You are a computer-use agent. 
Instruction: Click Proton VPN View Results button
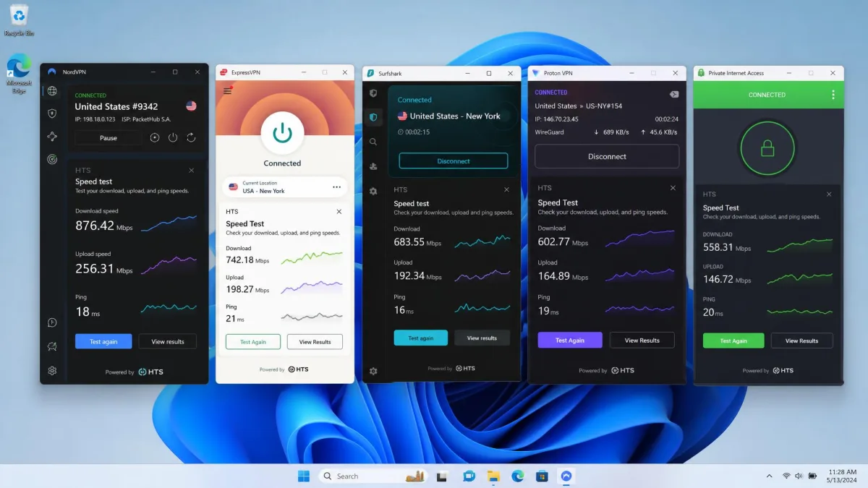point(642,340)
